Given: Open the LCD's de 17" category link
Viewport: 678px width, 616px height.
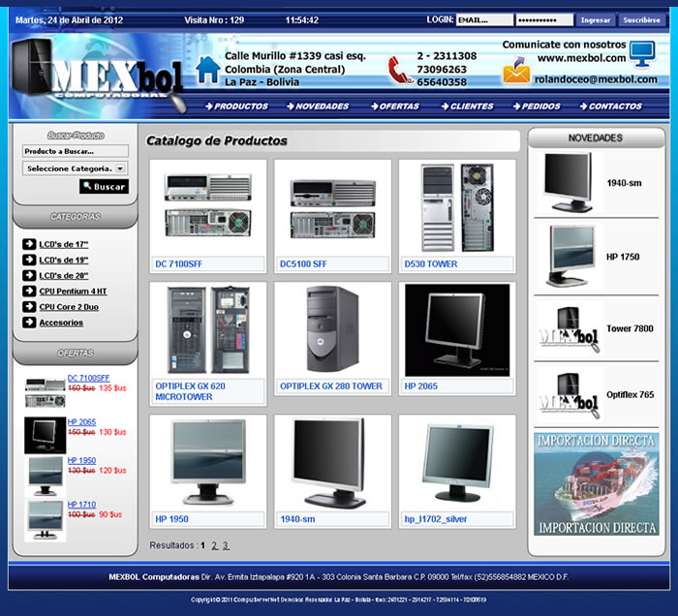Looking at the screenshot, I should pyautogui.click(x=64, y=245).
